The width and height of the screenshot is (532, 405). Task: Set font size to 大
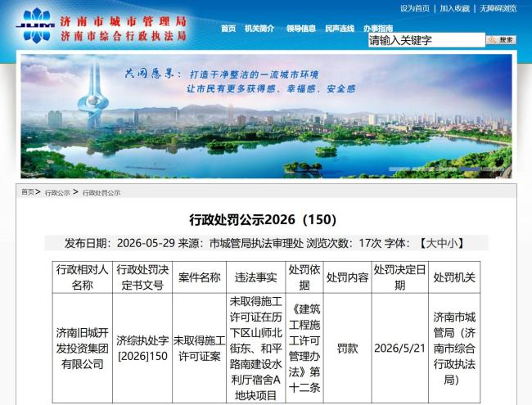point(431,243)
